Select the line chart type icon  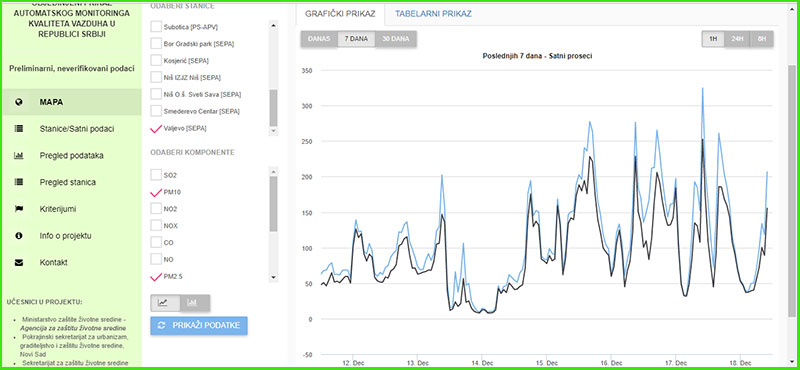coord(165,303)
